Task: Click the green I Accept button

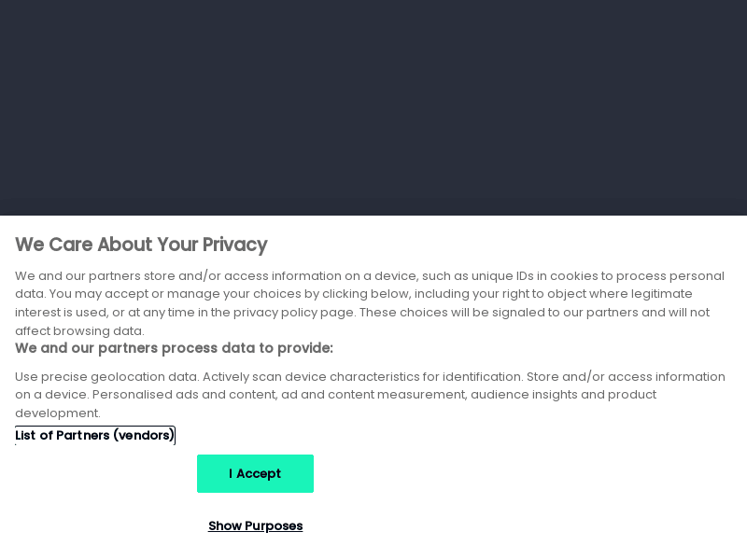Action: pos(255,473)
